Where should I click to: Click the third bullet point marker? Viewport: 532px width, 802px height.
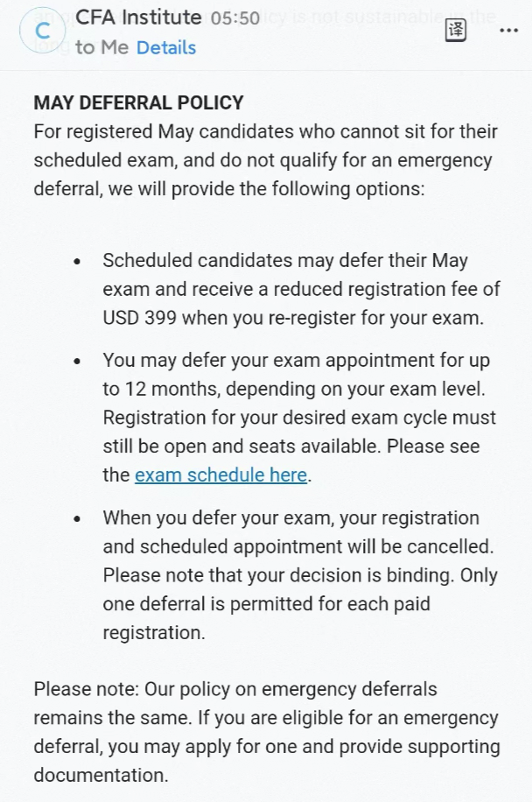click(79, 518)
